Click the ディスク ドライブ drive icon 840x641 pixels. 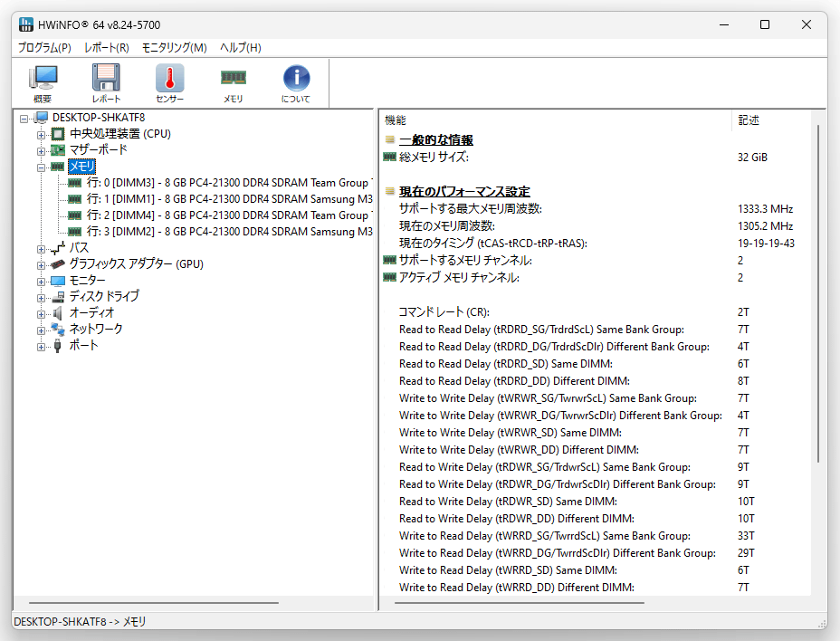(x=57, y=297)
